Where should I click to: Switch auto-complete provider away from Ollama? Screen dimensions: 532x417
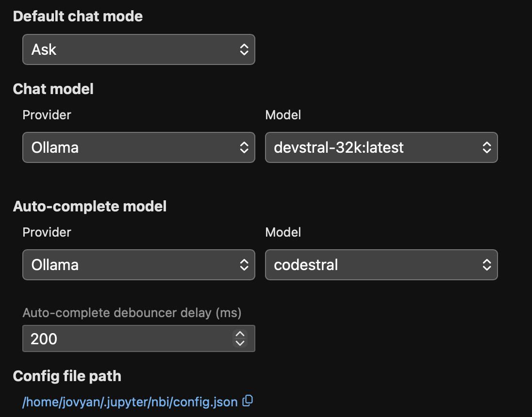(x=139, y=265)
